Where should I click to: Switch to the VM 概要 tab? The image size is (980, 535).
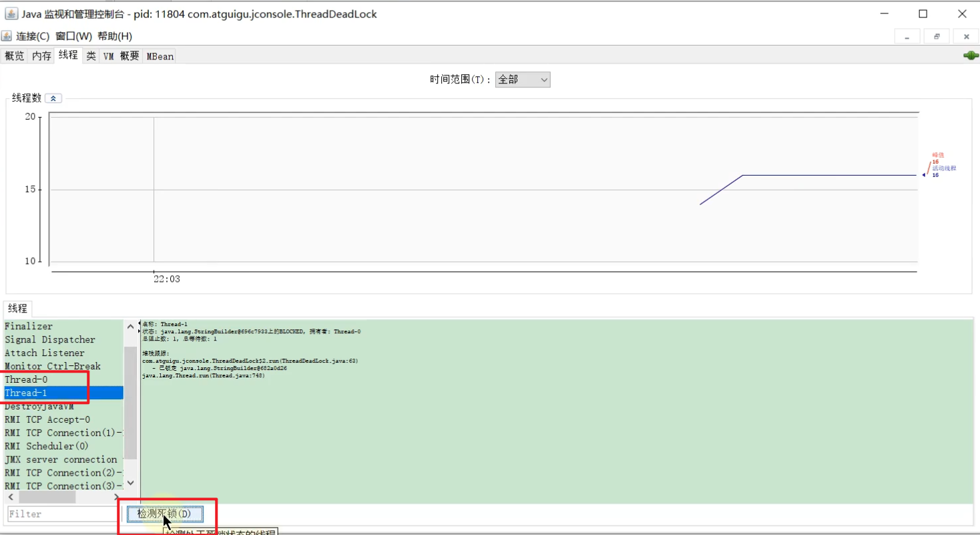(x=121, y=56)
